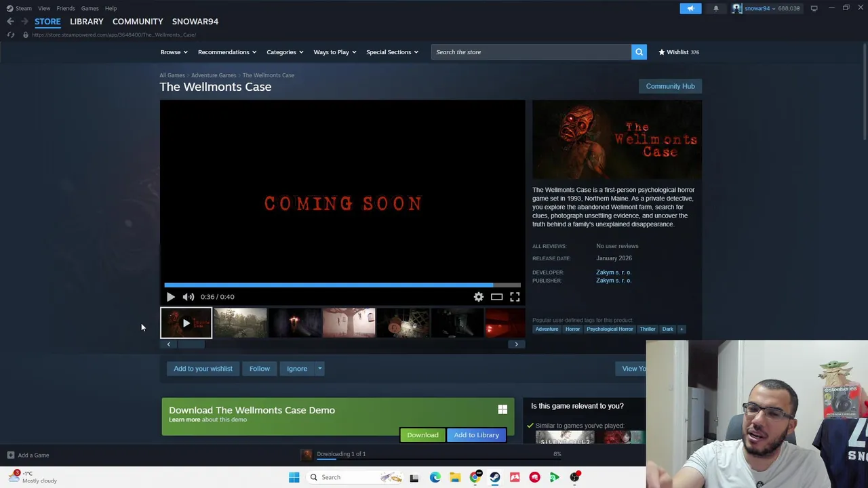
Task: Expand the Browse store menu
Action: (x=174, y=52)
